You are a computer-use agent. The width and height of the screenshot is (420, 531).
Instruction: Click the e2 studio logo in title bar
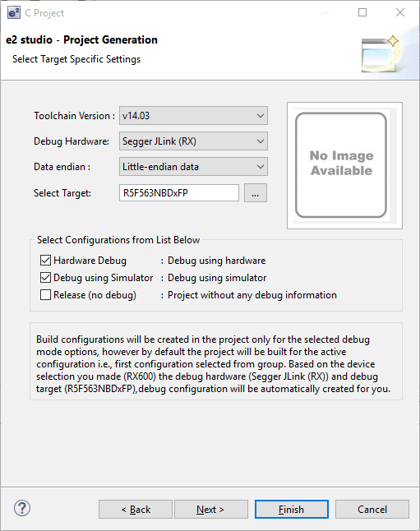[13, 13]
